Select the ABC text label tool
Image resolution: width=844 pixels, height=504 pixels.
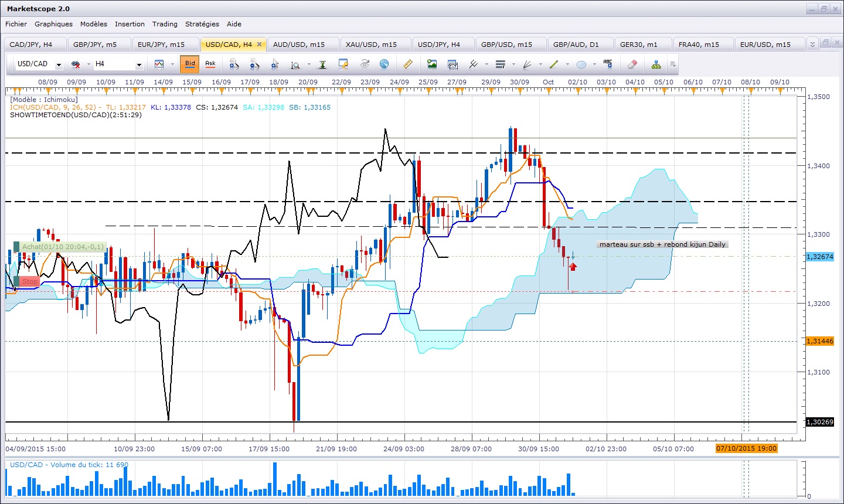608,64
